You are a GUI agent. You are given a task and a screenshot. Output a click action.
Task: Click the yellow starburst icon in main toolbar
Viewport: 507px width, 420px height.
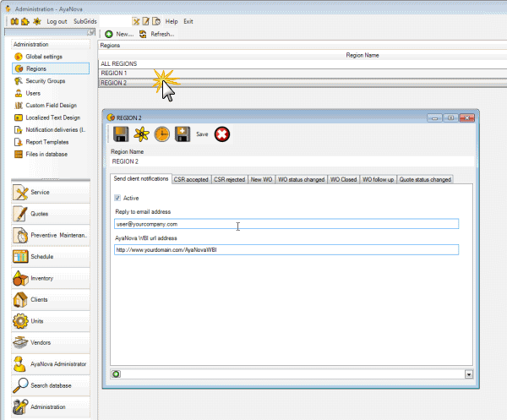(x=37, y=22)
